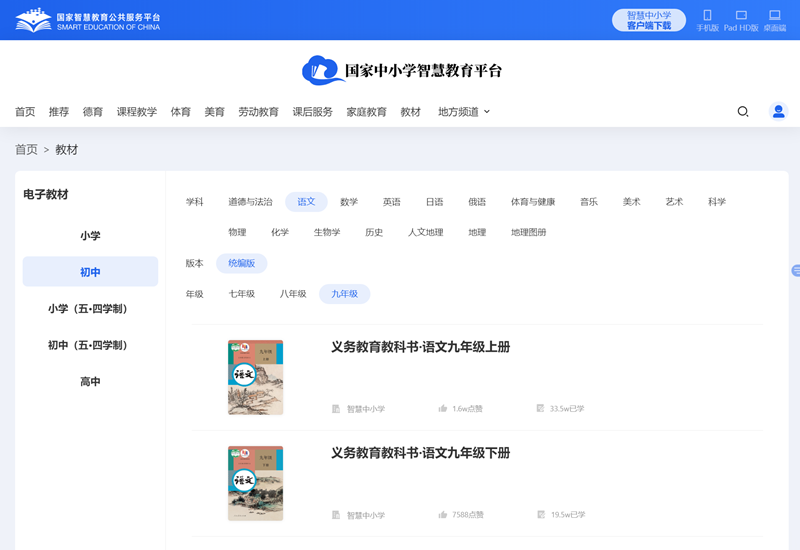Viewport: 800px width, 550px height.
Task: Click the search magnifier icon
Action: [743, 112]
